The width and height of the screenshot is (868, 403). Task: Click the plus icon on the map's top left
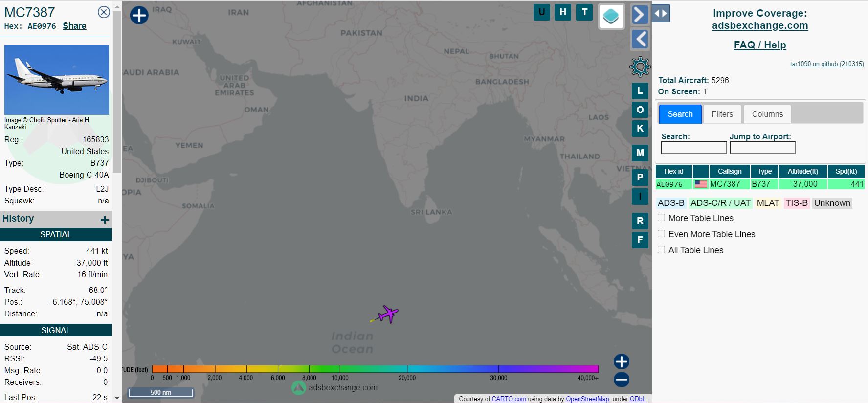tap(139, 15)
